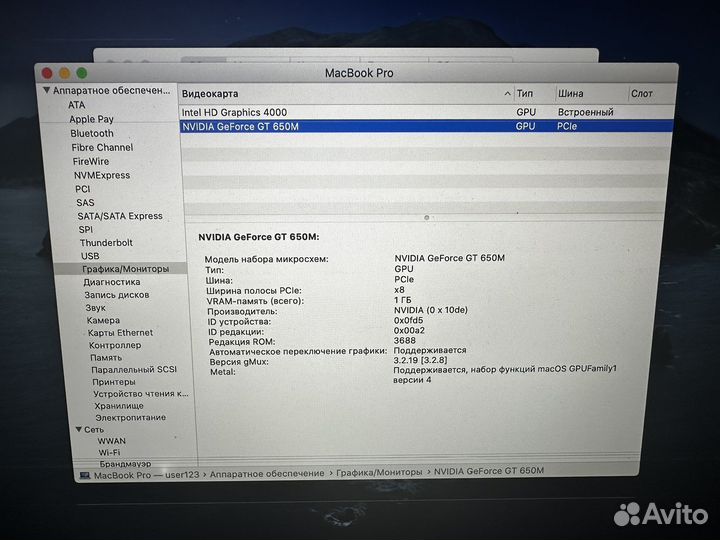
Task: Collapse the Сеть tree section
Action: coord(79,429)
